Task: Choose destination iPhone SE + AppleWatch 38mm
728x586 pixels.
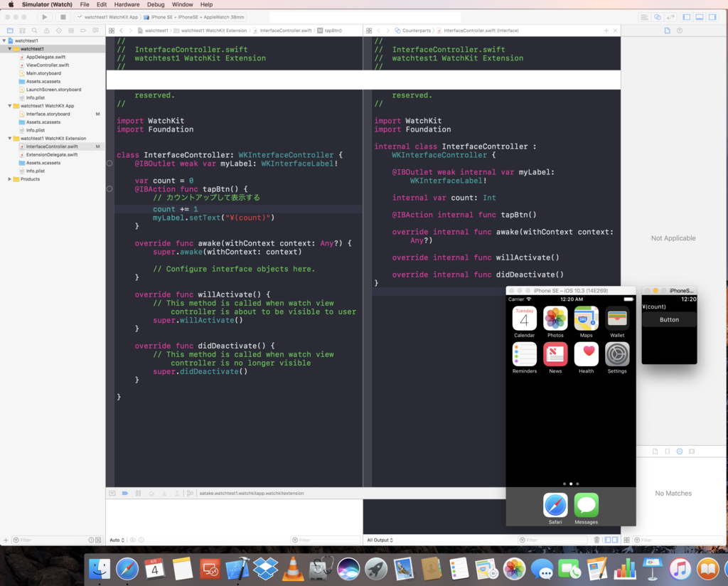Action: (194, 17)
